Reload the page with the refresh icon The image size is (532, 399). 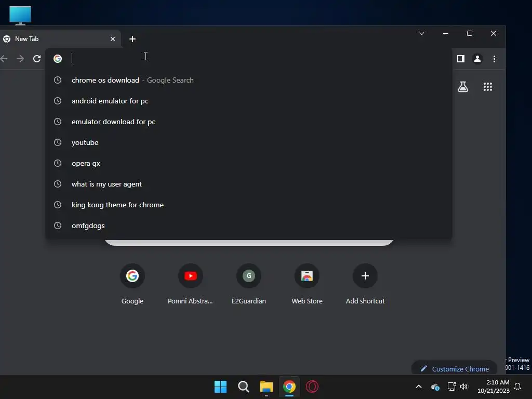[x=37, y=59]
